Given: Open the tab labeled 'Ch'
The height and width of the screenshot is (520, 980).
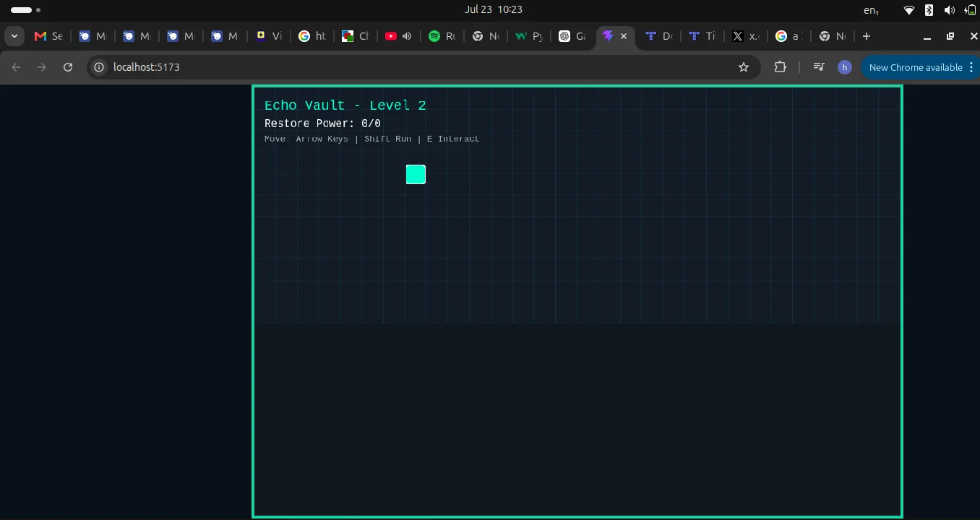Looking at the screenshot, I should (x=356, y=36).
